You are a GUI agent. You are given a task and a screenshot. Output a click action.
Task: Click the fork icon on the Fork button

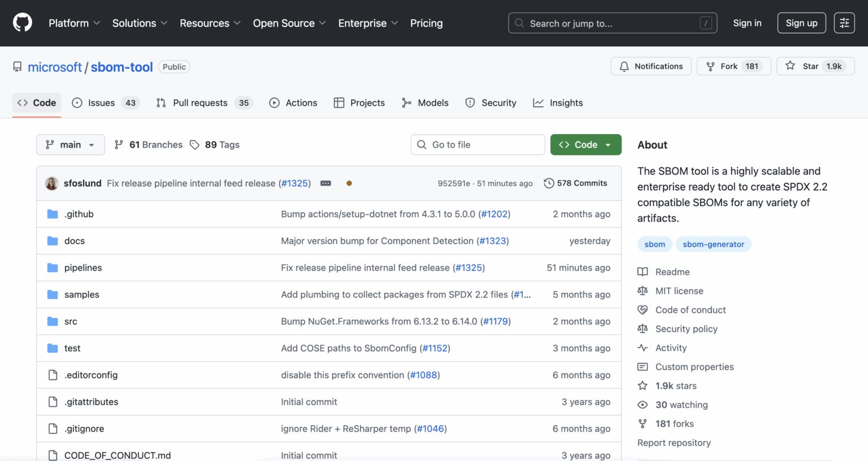coord(709,66)
